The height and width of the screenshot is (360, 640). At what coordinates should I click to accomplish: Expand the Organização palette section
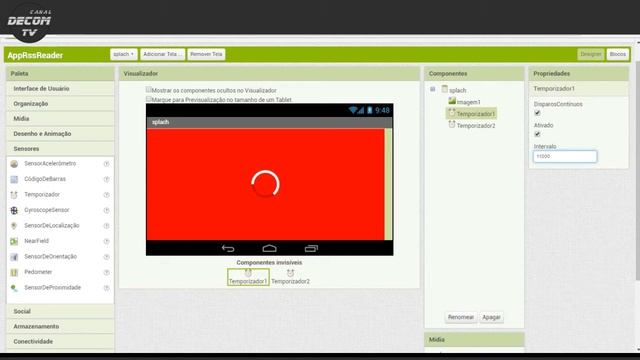[x=60, y=104]
